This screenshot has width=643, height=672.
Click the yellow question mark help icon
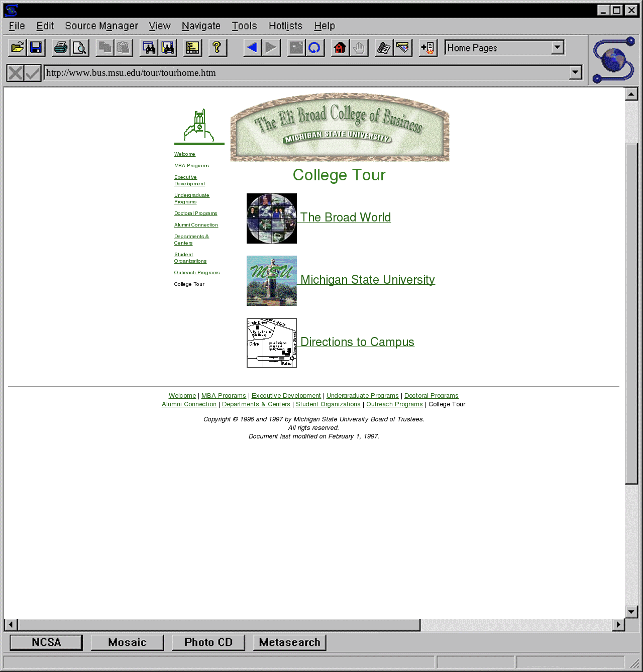(217, 48)
